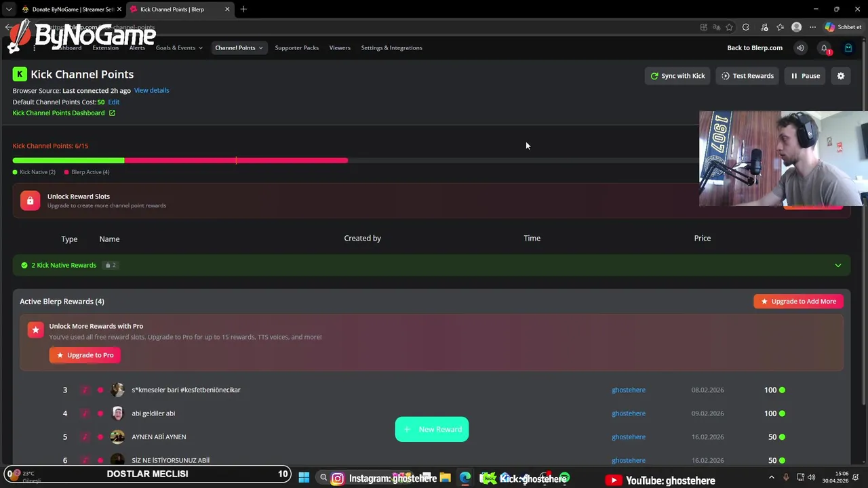
Task: Click the speaker sound icon in Blerp header
Action: point(800,48)
